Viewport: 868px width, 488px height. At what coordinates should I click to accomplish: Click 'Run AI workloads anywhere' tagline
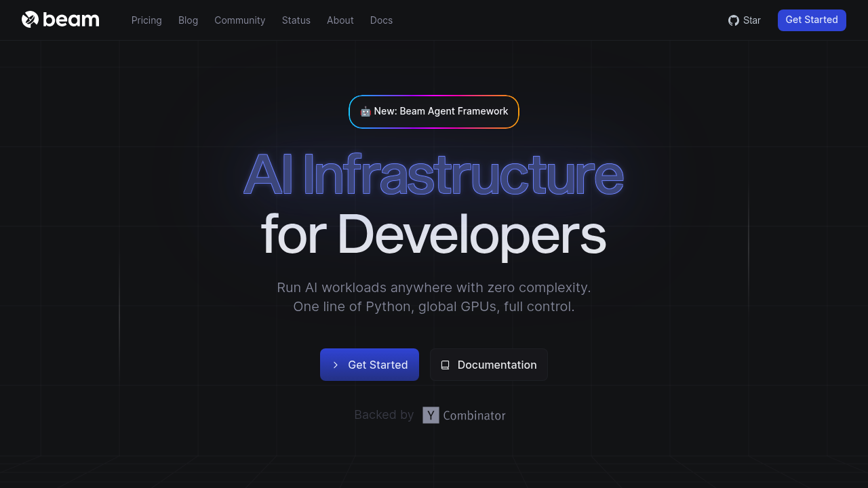(x=434, y=287)
